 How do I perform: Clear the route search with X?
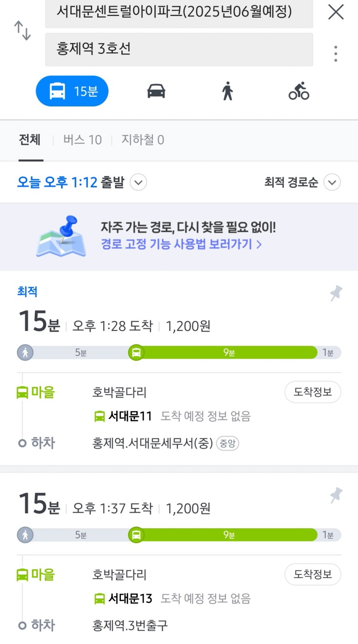336,12
